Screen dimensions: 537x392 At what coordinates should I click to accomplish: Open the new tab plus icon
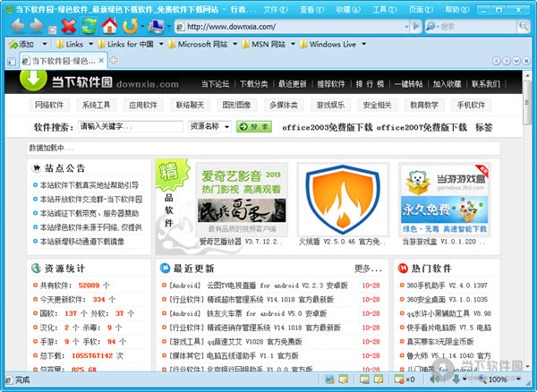114,61
